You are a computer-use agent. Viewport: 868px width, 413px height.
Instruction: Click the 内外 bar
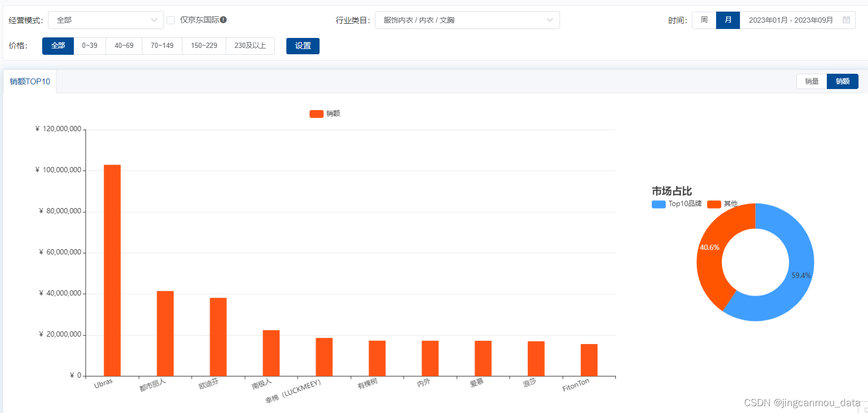click(x=430, y=358)
